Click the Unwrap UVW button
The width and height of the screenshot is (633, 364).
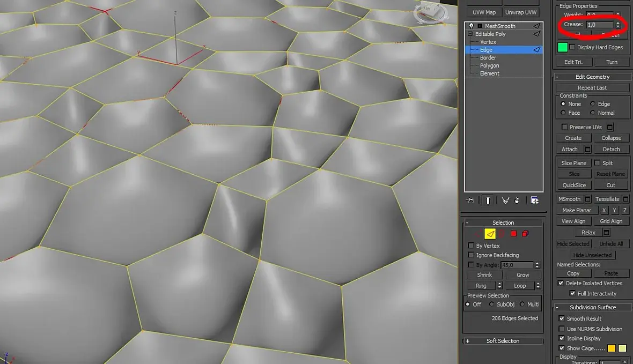click(520, 12)
